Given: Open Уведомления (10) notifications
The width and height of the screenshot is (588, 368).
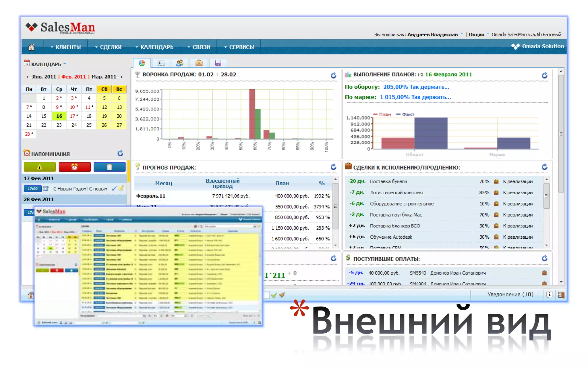Looking at the screenshot, I should [510, 294].
